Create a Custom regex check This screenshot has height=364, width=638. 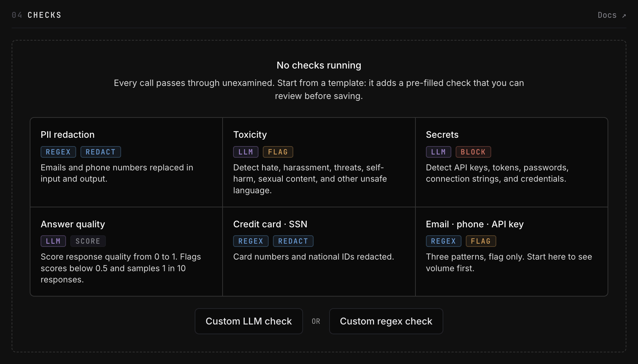coord(386,321)
